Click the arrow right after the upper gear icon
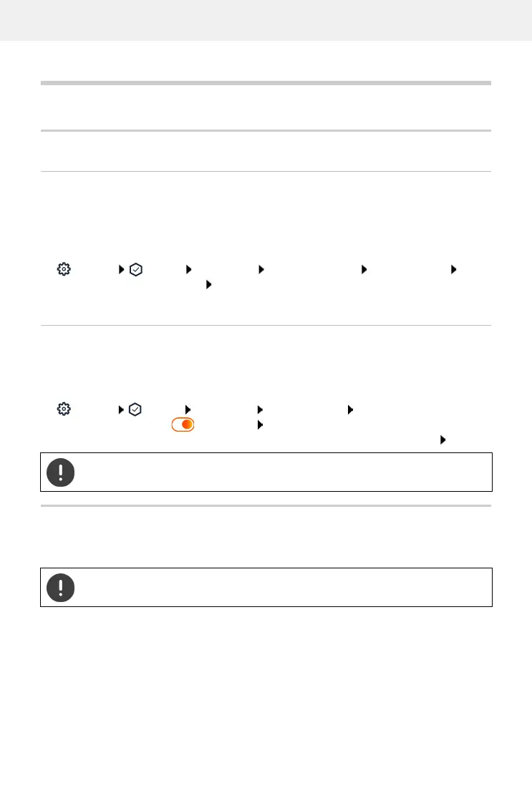 click(x=122, y=269)
